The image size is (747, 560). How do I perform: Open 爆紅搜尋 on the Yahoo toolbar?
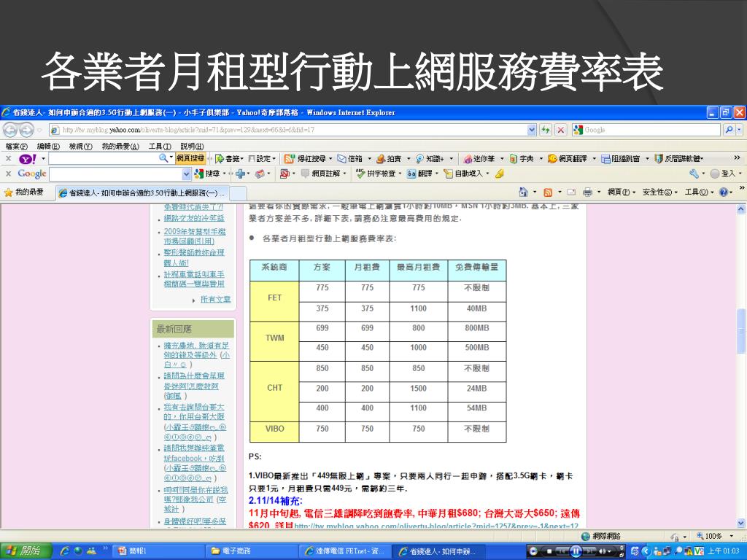point(308,158)
